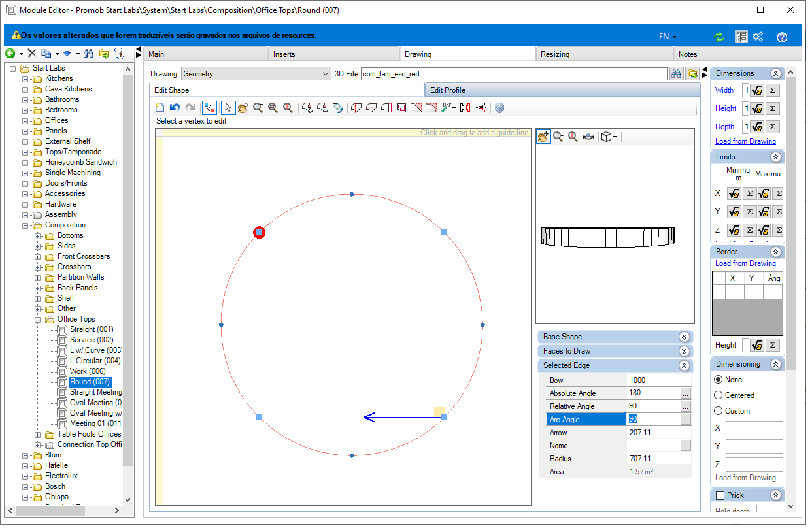This screenshot has width=812, height=530.
Task: Toggle the vertex edit tool left of the pointer
Action: 210,108
